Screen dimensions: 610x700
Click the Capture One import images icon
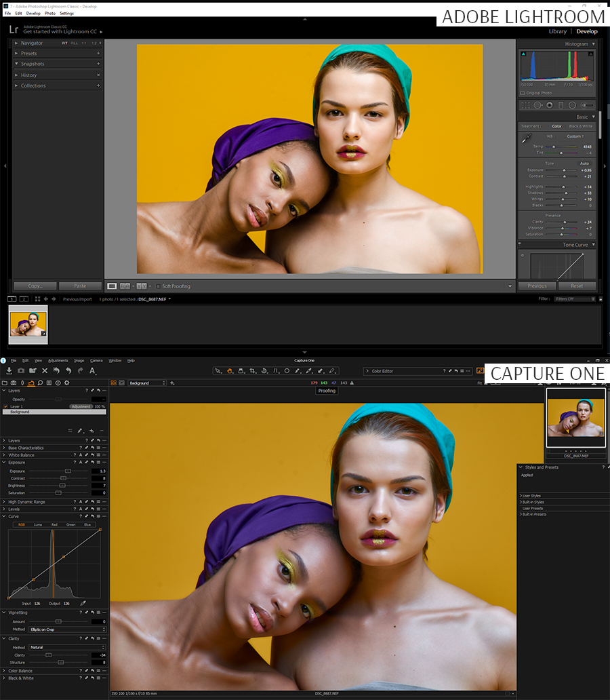coord(9,370)
